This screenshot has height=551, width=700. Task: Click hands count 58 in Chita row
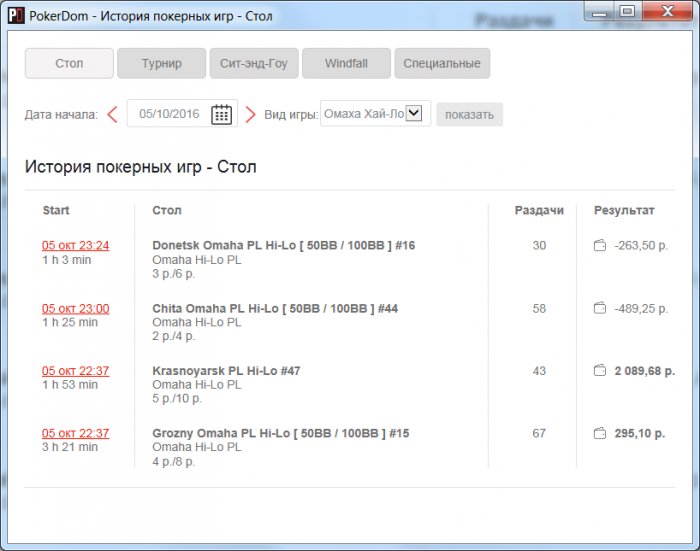click(x=539, y=309)
